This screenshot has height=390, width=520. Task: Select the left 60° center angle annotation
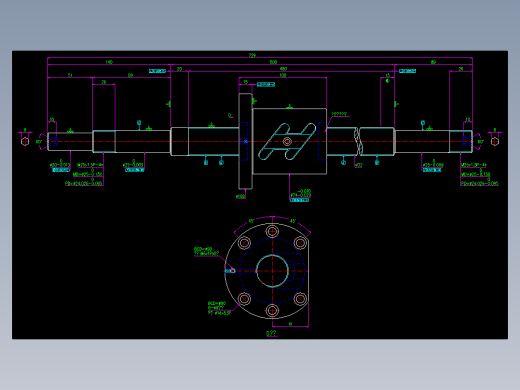[39, 142]
